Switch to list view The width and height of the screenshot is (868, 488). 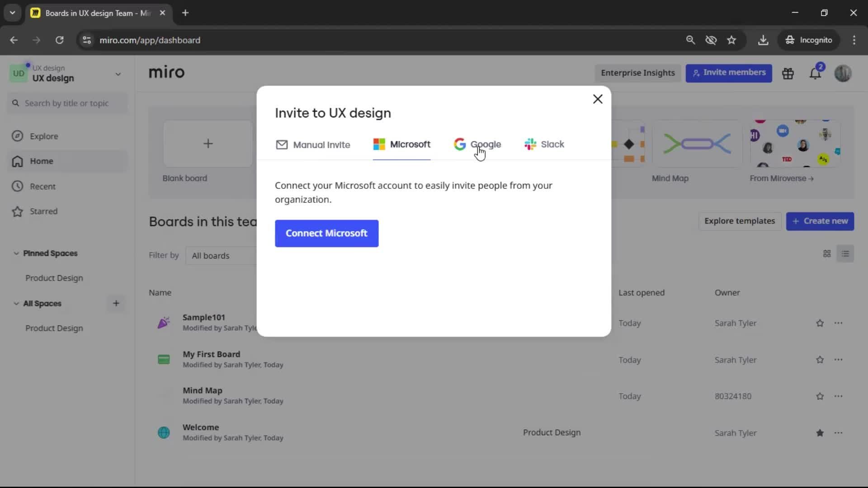pos(845,254)
